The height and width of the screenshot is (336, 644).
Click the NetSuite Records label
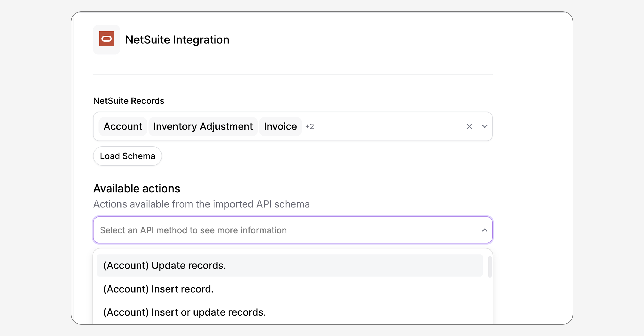tap(129, 101)
